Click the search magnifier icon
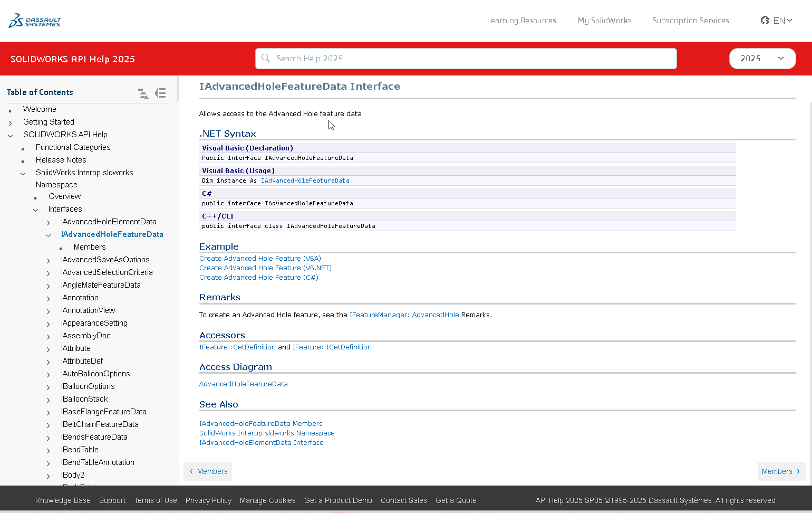This screenshot has height=513, width=812. (266, 58)
